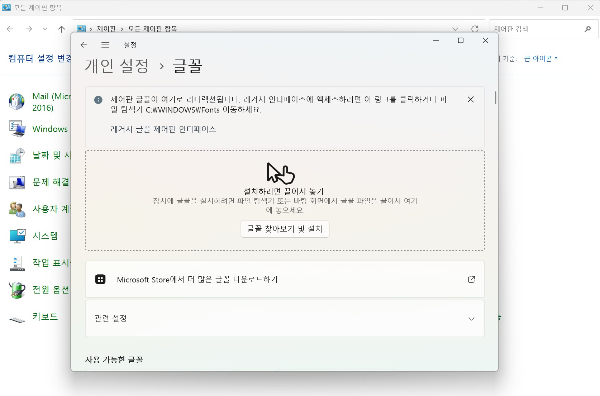
Task: Click 모든 제어판 항목 breadcrumb in address bar
Action: [x=152, y=29]
